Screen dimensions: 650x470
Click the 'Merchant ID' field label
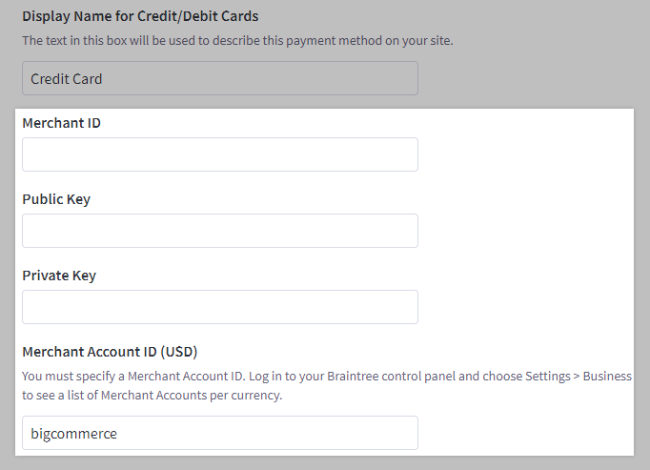pyautogui.click(x=62, y=123)
